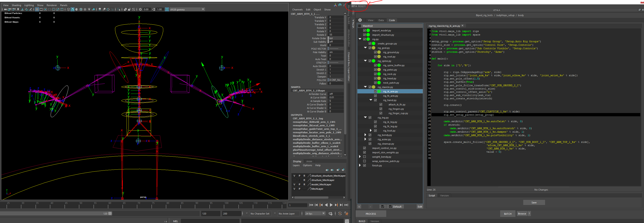The width and height of the screenshot is (644, 223).
Task: Switch to the Data tab in Vetala
Action: [381, 20]
